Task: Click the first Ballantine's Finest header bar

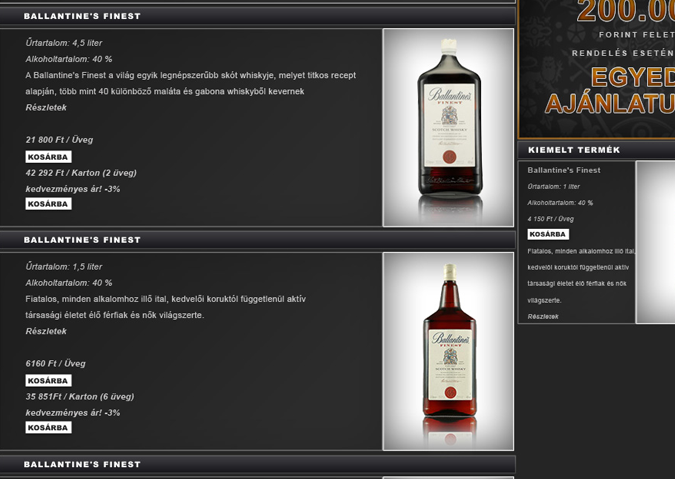Action: [257, 16]
